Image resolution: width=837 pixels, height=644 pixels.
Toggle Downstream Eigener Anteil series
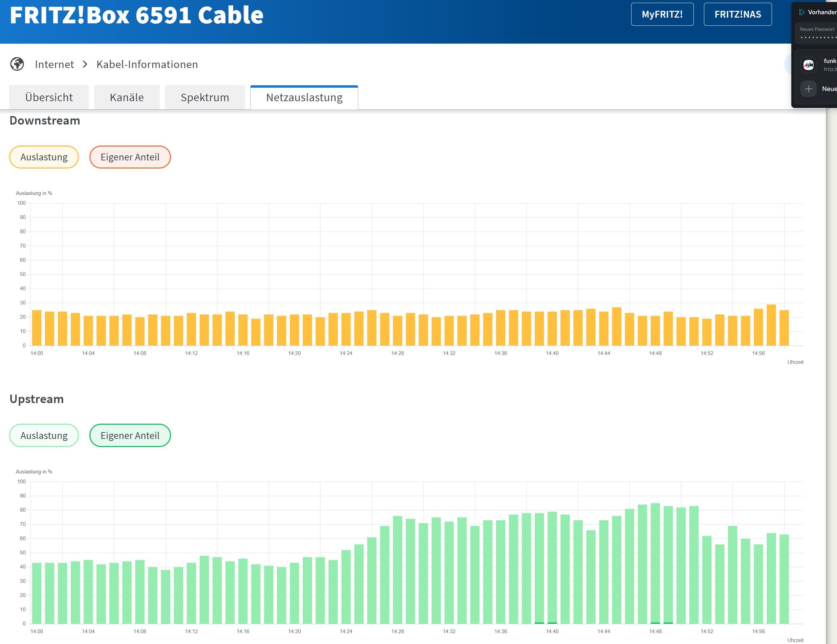pyautogui.click(x=130, y=157)
